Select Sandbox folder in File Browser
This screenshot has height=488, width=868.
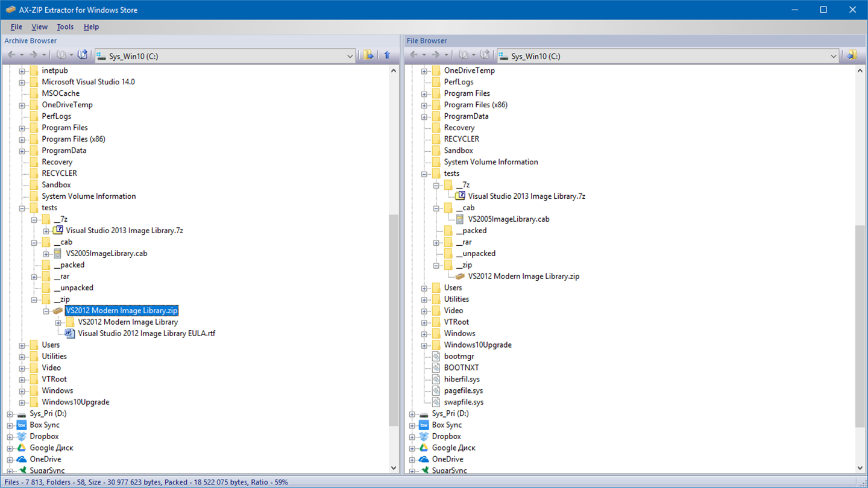click(x=458, y=150)
